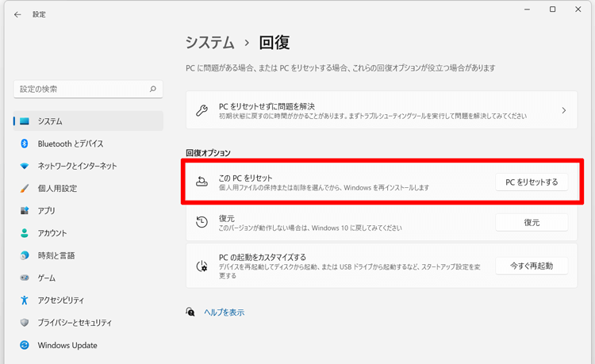595x364 pixels.
Task: Select アプリ in sidebar
Action: 88,210
